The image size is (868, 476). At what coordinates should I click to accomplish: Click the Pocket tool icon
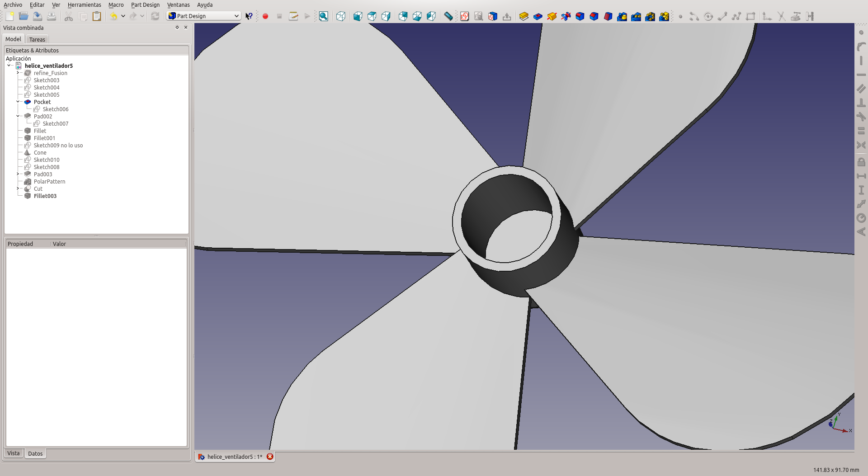[538, 16]
